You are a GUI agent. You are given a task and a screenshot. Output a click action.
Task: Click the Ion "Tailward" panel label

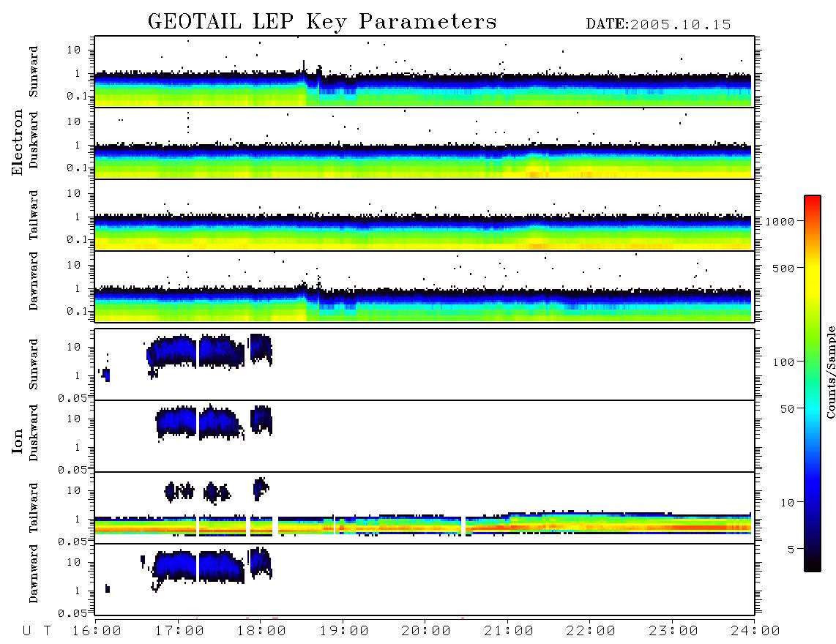(34, 508)
